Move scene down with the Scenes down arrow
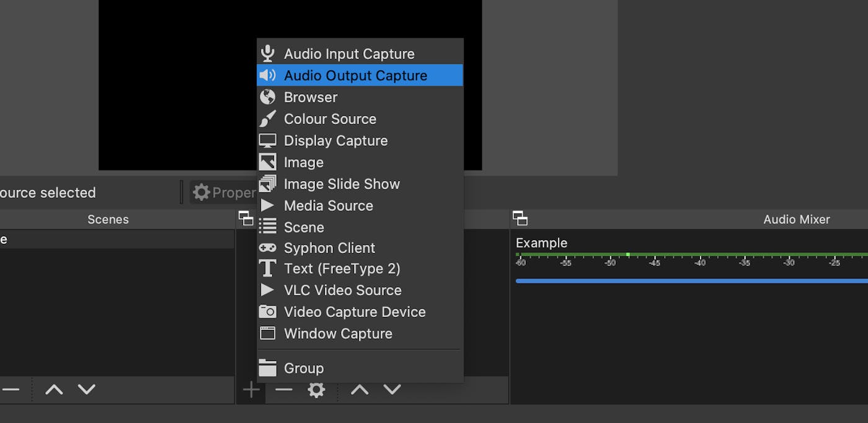 click(87, 390)
